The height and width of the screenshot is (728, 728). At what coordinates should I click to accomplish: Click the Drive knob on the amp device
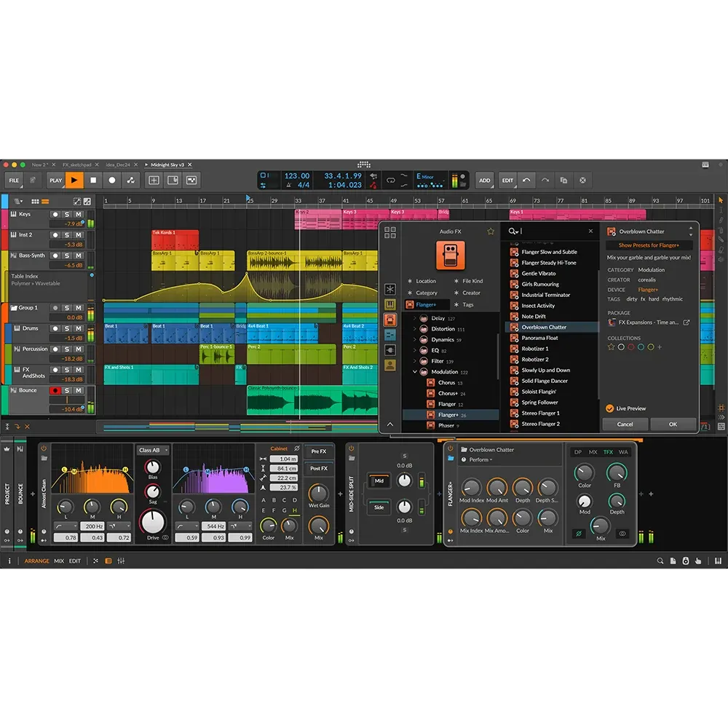point(153,521)
